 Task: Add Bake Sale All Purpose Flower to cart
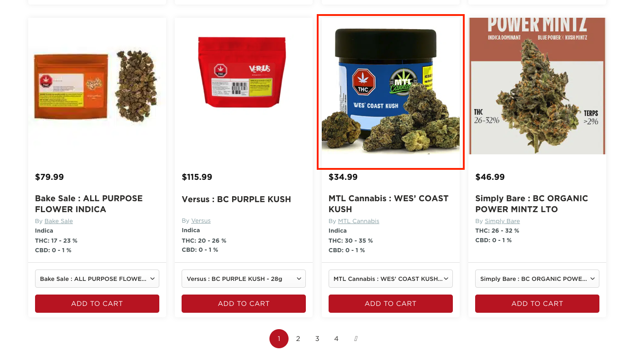coord(97,304)
